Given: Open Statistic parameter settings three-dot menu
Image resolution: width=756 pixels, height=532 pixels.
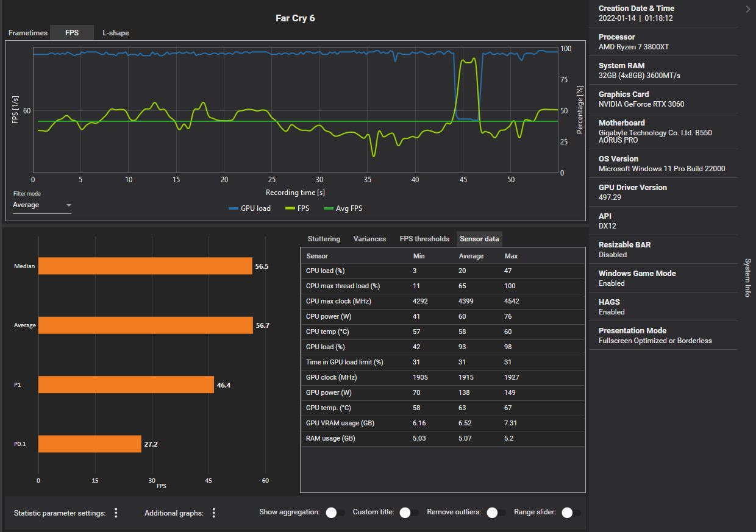Looking at the screenshot, I should tap(116, 513).
